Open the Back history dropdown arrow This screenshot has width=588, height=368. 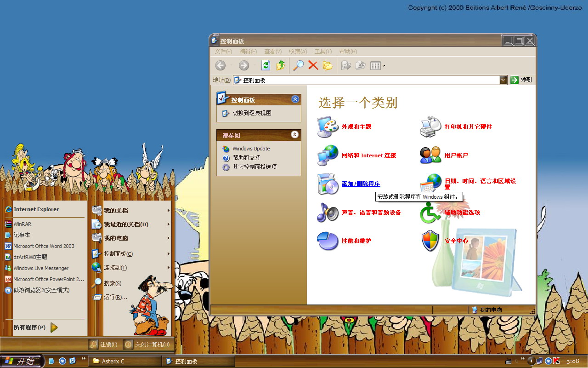tap(232, 66)
